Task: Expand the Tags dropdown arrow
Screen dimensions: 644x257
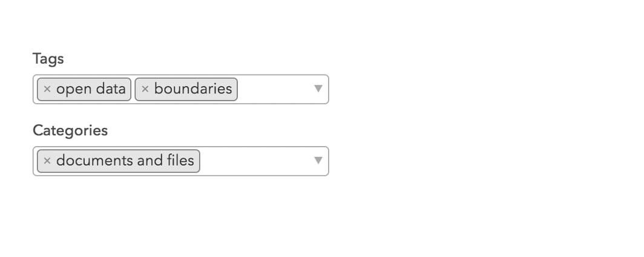Action: pyautogui.click(x=318, y=89)
